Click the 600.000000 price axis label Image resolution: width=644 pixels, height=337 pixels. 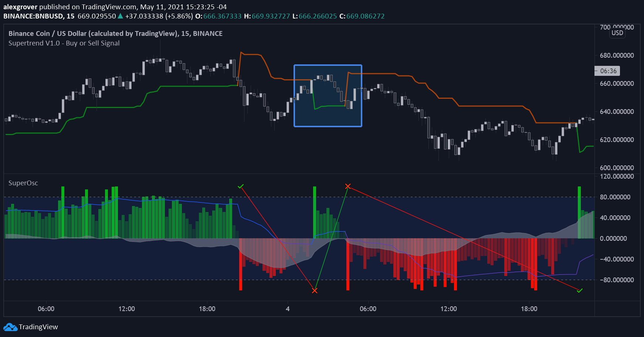(617, 168)
